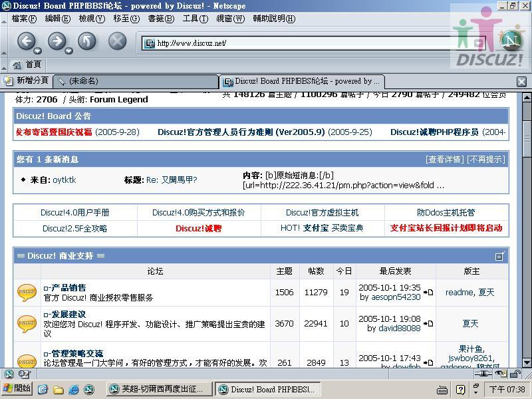Click the page scrollbar up arrow
532x399 pixels.
(x=527, y=98)
